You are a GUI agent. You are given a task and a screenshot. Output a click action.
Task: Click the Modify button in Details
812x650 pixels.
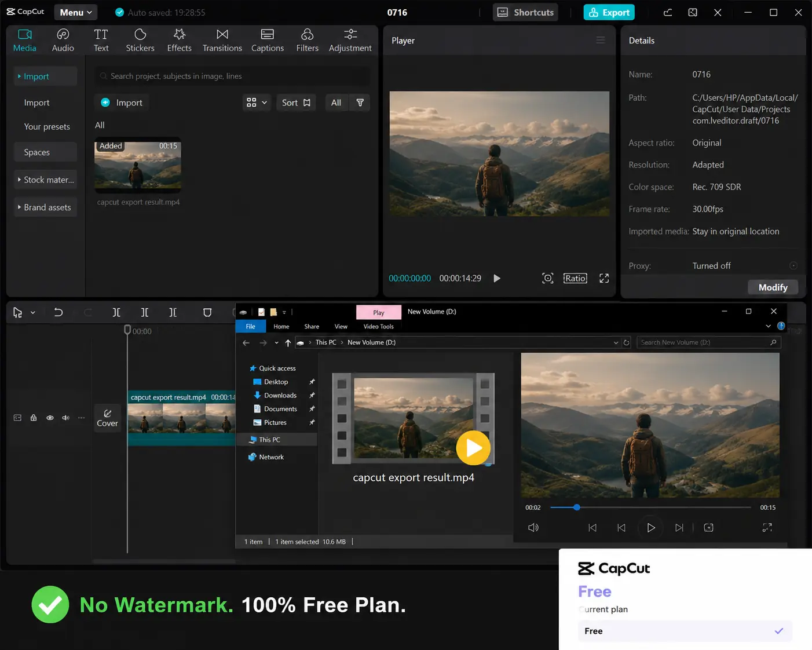(773, 287)
